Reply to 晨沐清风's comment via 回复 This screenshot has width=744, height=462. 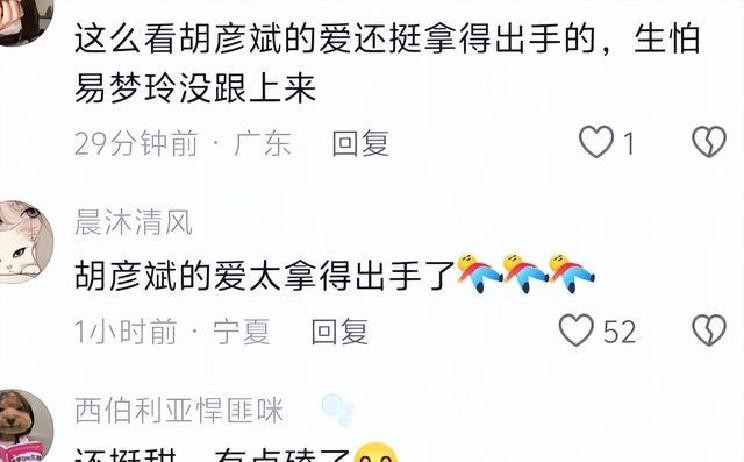pyautogui.click(x=340, y=331)
